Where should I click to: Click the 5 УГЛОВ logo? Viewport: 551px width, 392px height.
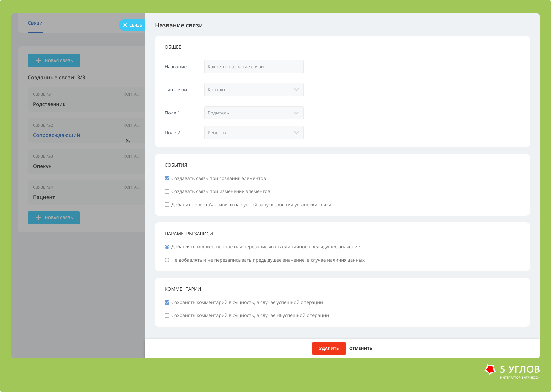click(512, 371)
